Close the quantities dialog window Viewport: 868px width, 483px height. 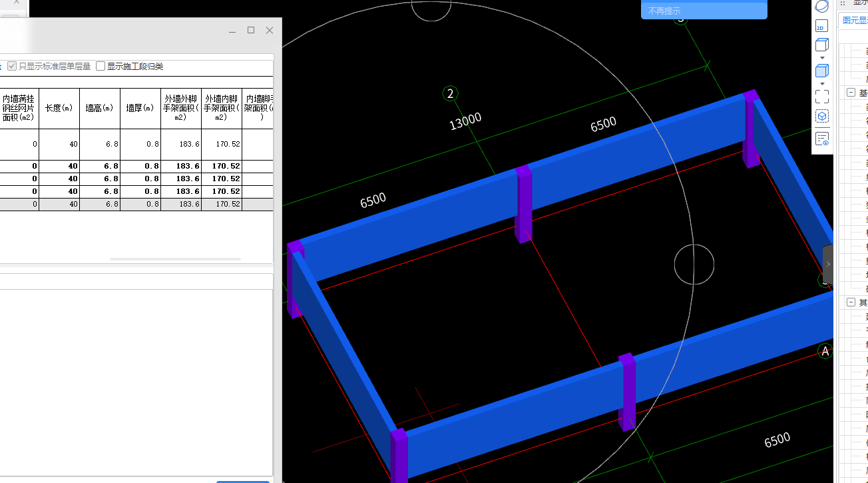point(270,30)
